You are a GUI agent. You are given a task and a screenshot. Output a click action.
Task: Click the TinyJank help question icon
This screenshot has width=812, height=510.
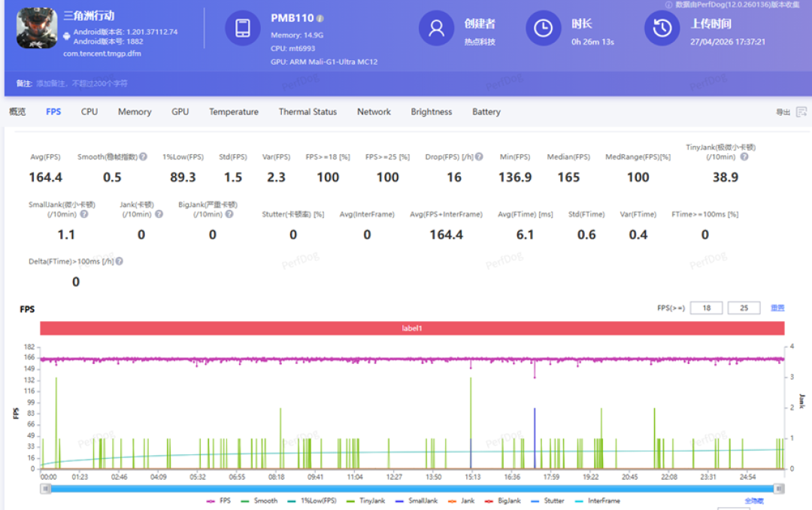(x=744, y=156)
